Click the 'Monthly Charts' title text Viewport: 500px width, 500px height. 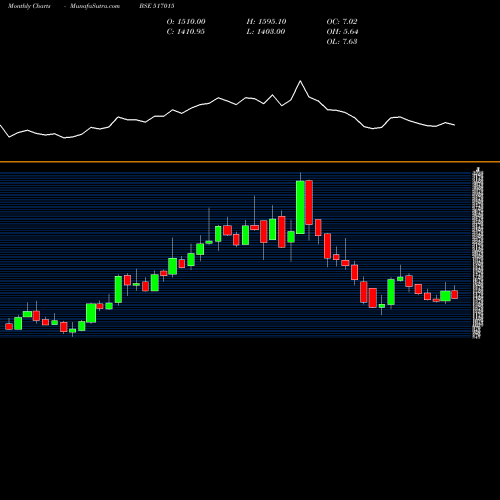(x=29, y=6)
